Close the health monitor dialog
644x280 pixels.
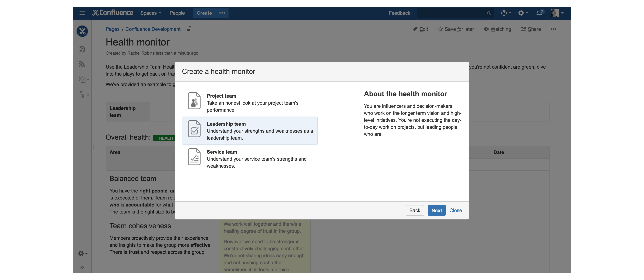click(456, 211)
